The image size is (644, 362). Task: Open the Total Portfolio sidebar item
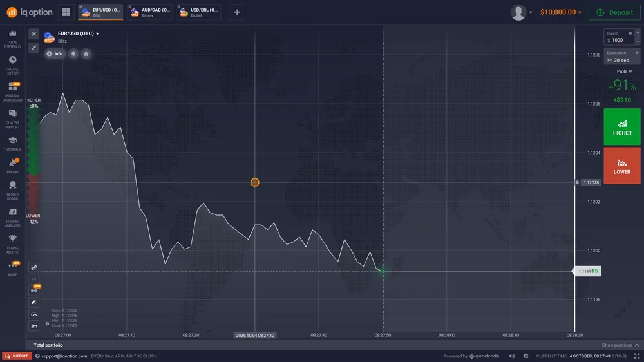pos(12,39)
